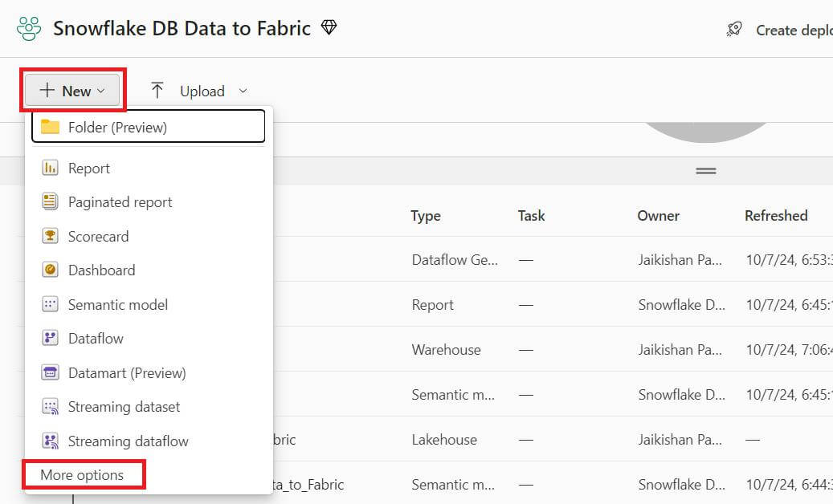Click the Streaming dataflow icon
833x504 pixels.
tap(50, 441)
